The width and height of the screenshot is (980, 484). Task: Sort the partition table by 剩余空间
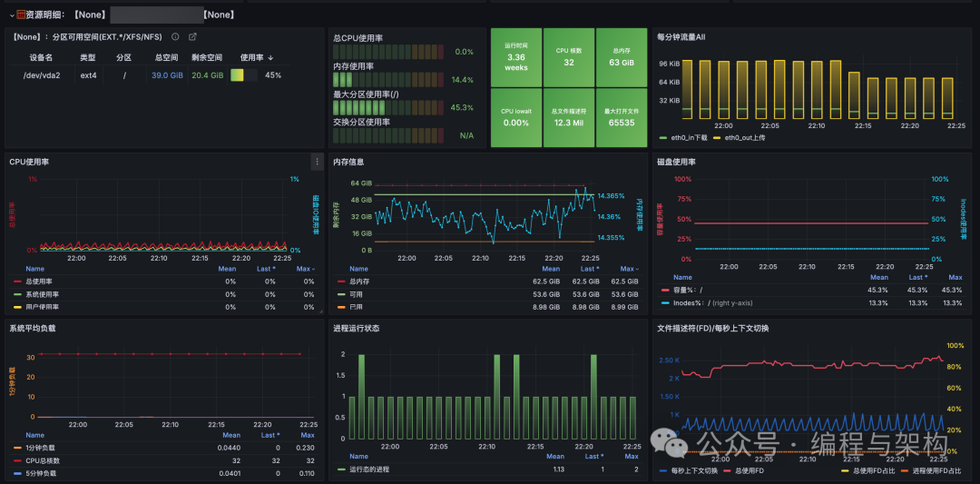pos(207,57)
